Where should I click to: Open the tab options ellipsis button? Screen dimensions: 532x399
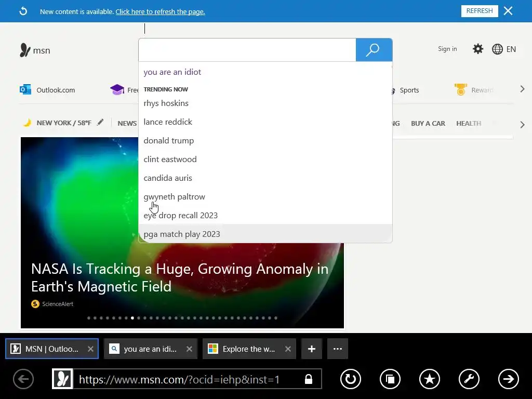338,349
